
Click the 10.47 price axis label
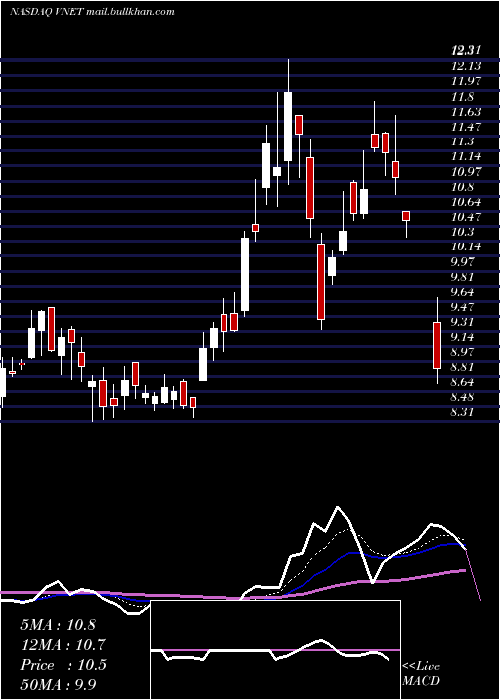tap(466, 217)
